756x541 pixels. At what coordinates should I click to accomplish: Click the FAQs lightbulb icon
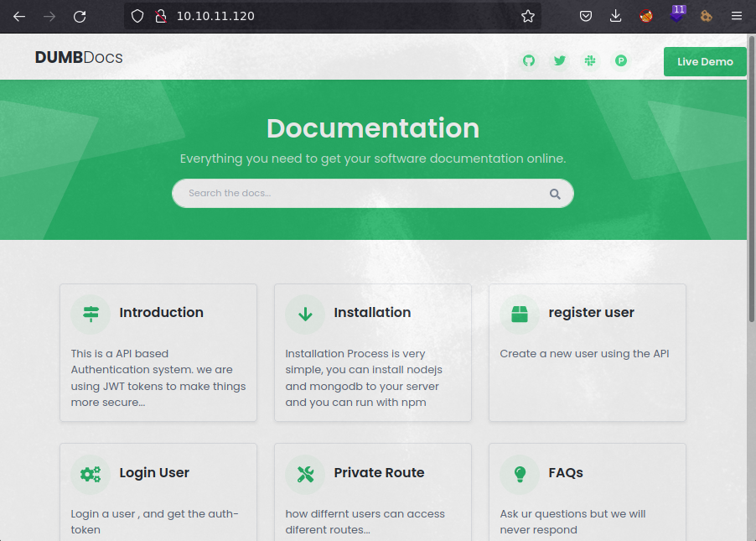pyautogui.click(x=520, y=475)
